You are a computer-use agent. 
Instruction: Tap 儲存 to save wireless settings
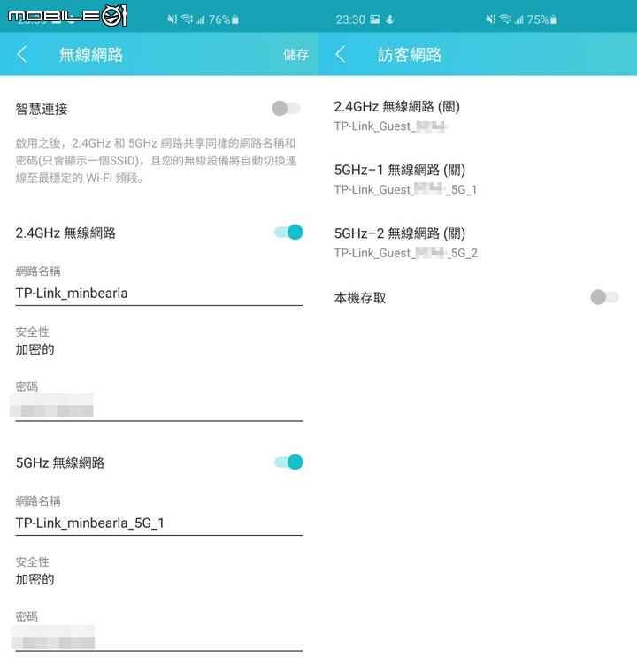(x=295, y=55)
